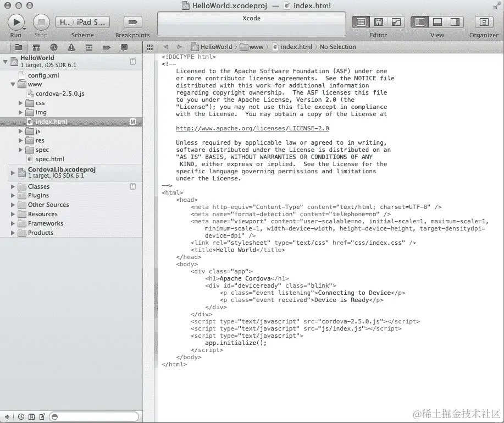This screenshot has height=423, width=504.
Task: Click the Xcode activity status display
Action: pos(251,24)
